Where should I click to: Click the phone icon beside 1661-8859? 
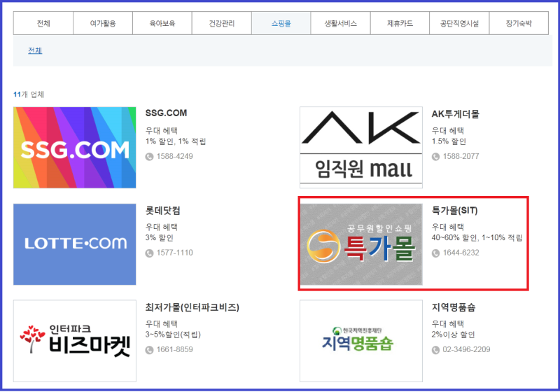click(149, 350)
